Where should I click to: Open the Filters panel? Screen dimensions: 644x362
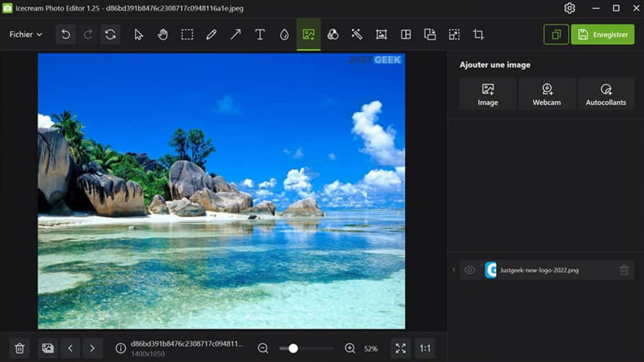pyautogui.click(x=333, y=35)
